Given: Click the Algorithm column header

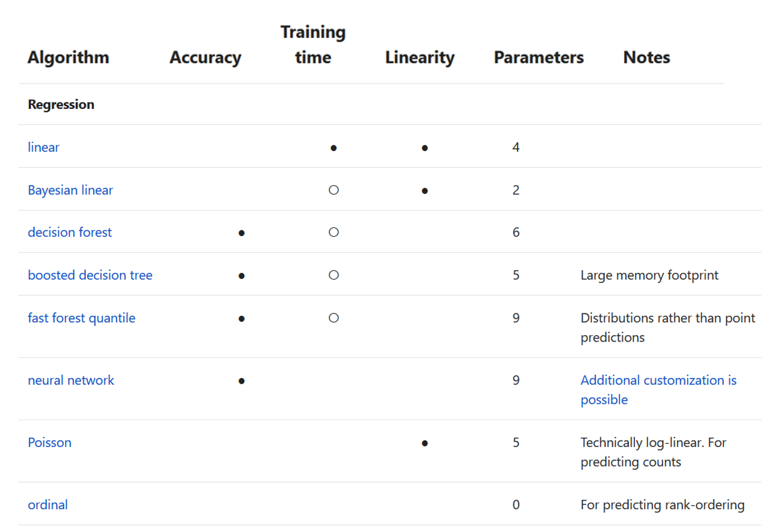Looking at the screenshot, I should pyautogui.click(x=68, y=57).
